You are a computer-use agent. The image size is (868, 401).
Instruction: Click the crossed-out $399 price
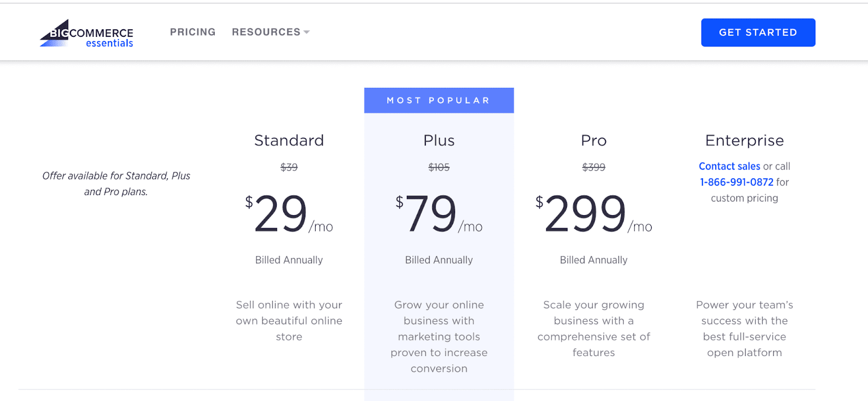[x=593, y=167]
